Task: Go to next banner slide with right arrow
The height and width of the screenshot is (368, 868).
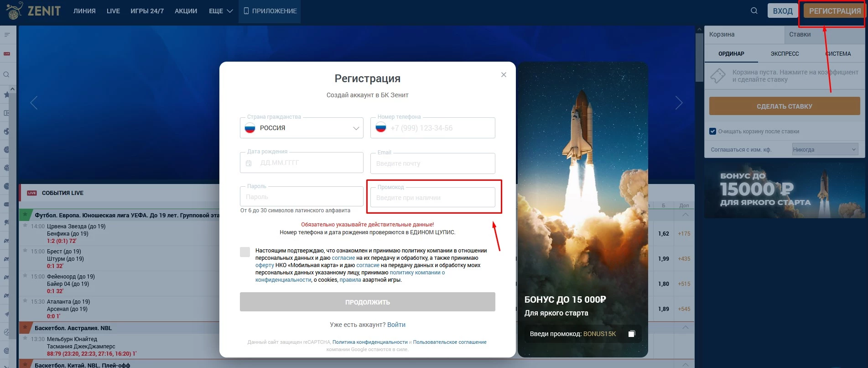Action: click(x=679, y=103)
